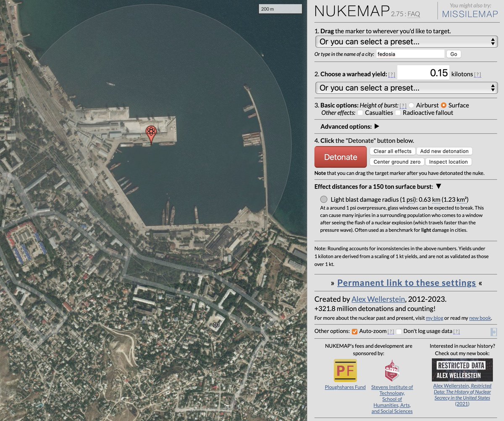Image resolution: width=504 pixels, height=421 pixels.
Task: Open the Restricted Data book title link
Action: click(462, 395)
